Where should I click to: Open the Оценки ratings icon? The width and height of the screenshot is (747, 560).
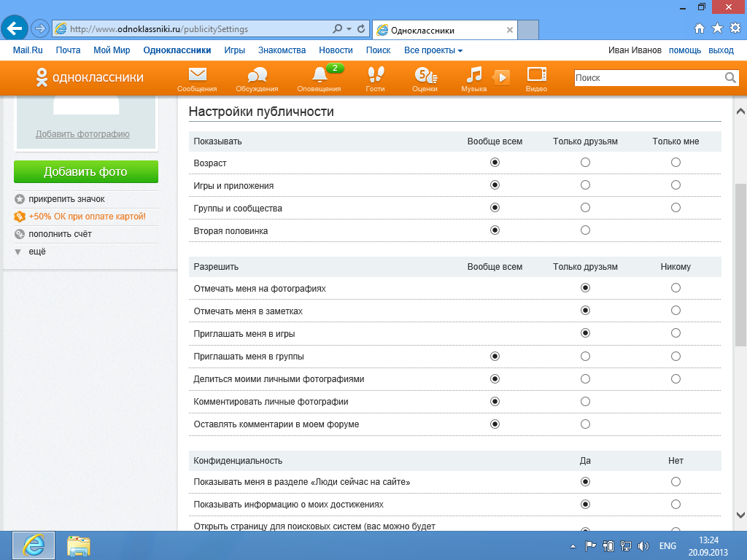425,79
